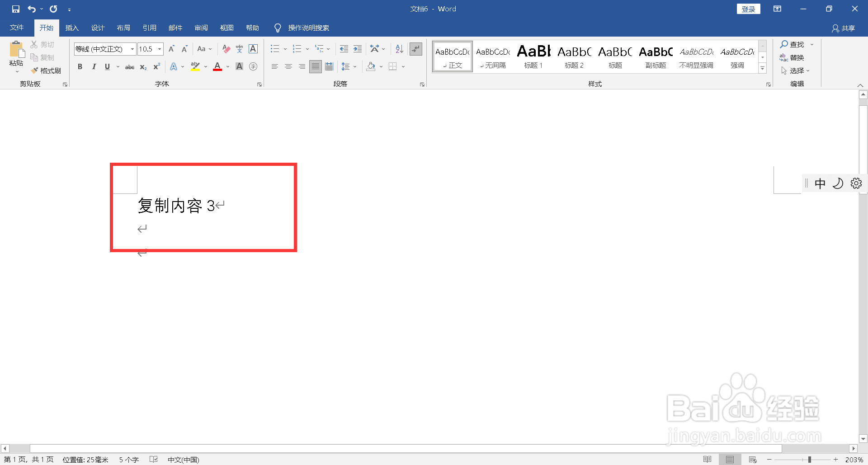Apply the Heading 1 (标题 1) style
The image size is (868, 465).
[x=533, y=57]
